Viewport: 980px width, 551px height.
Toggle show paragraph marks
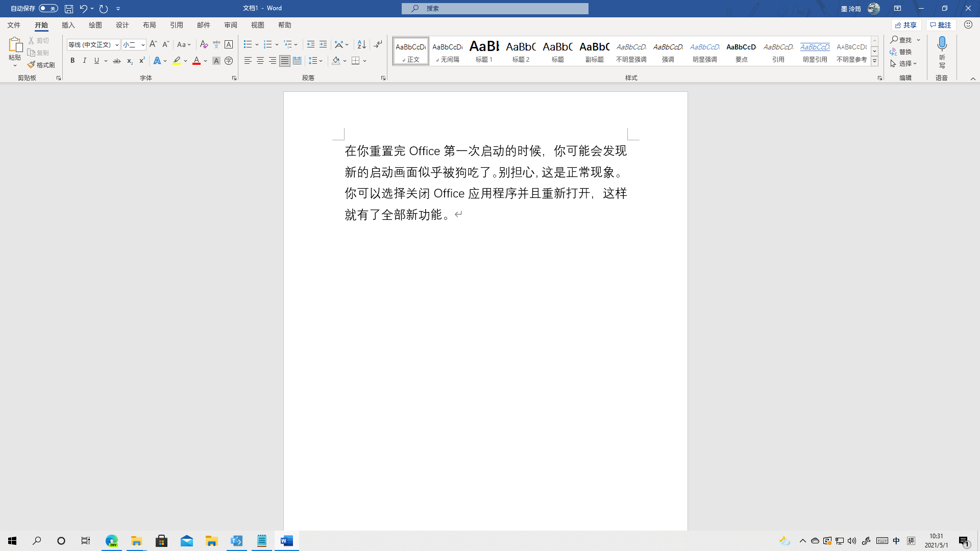pyautogui.click(x=378, y=44)
